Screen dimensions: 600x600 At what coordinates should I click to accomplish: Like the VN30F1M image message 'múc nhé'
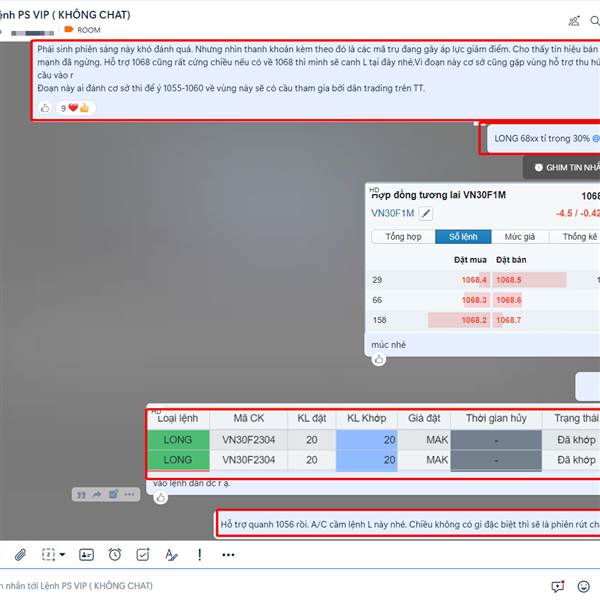click(379, 359)
